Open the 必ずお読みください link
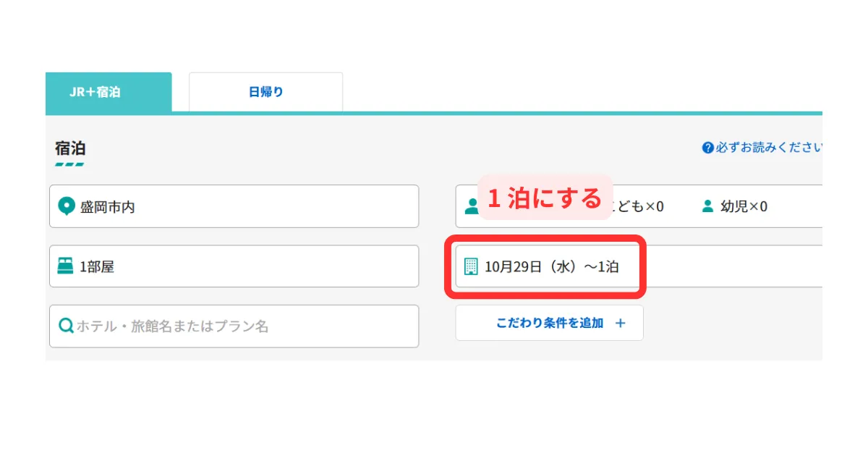 coord(769,148)
